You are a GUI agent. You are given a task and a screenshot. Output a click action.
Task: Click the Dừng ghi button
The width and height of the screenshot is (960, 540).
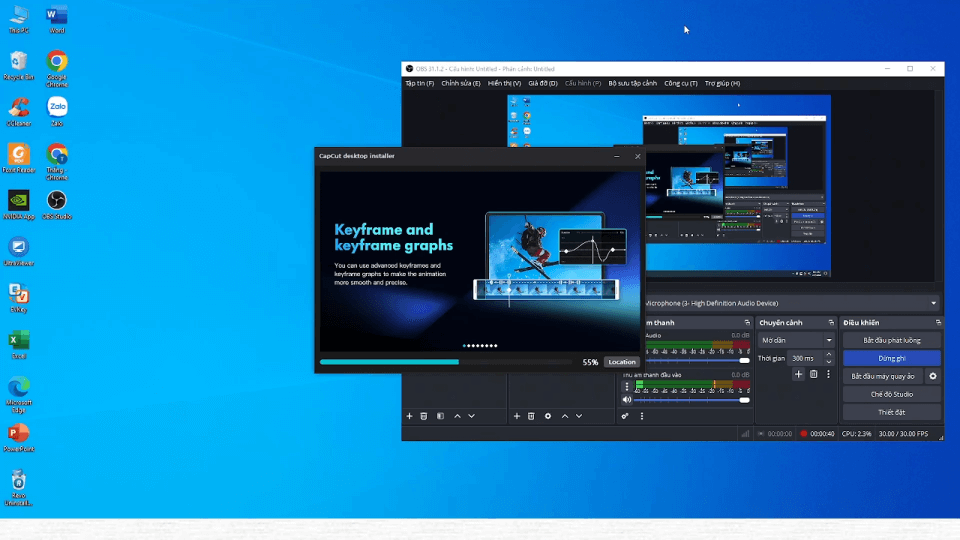point(891,358)
